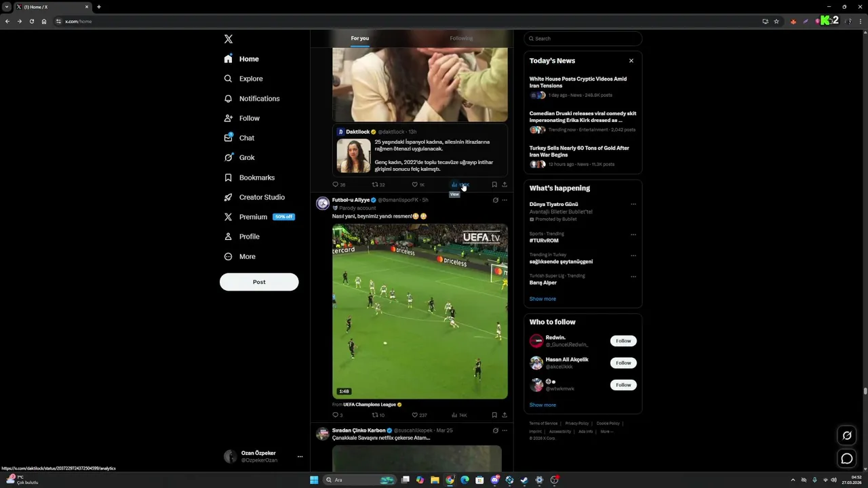Reply to the Daktilock quote post
The image size is (868, 488).
click(338, 184)
